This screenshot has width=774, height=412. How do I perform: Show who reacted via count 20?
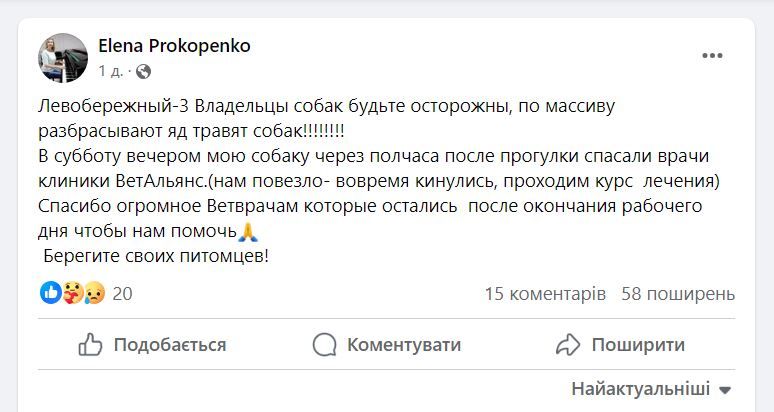pyautogui.click(x=122, y=294)
